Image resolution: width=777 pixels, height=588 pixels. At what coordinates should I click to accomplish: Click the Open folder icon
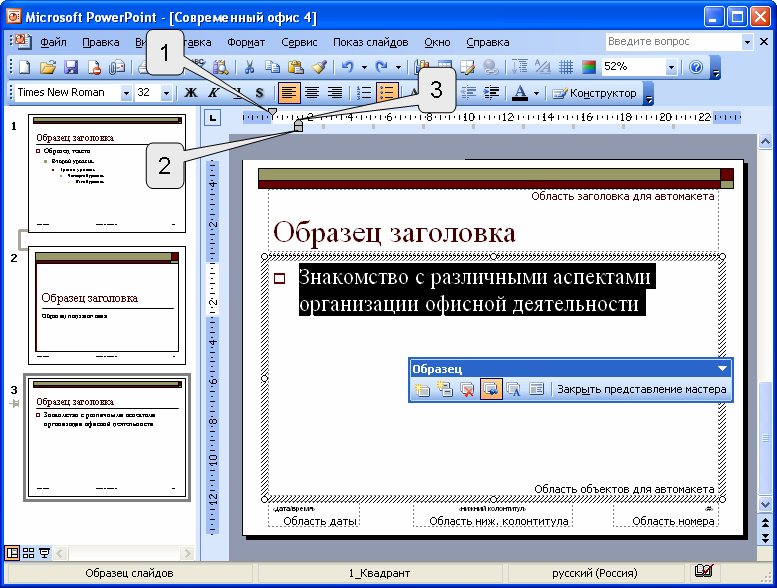point(48,67)
